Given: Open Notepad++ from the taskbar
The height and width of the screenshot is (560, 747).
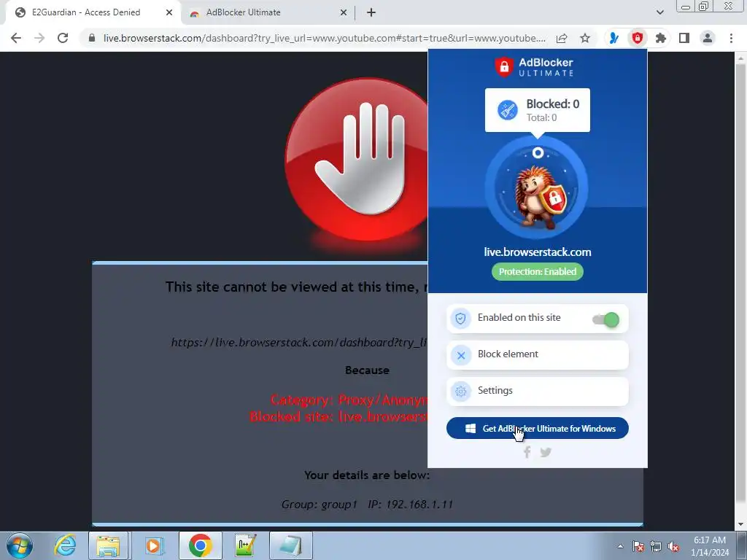Looking at the screenshot, I should [245, 545].
